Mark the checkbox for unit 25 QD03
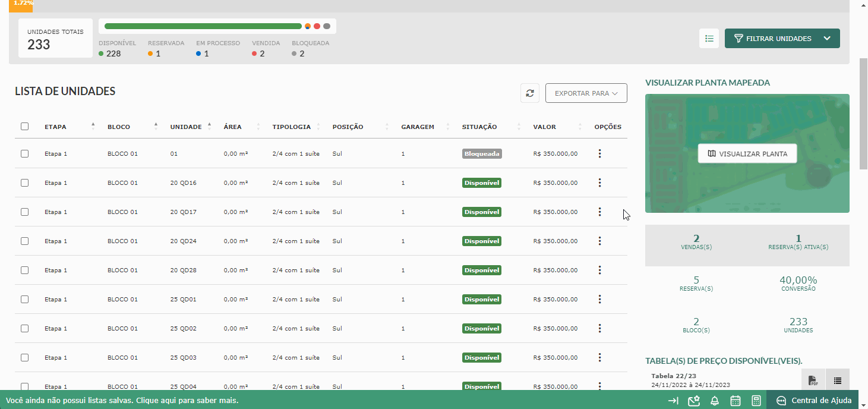Screen dimensions: 868x409 tap(24, 357)
